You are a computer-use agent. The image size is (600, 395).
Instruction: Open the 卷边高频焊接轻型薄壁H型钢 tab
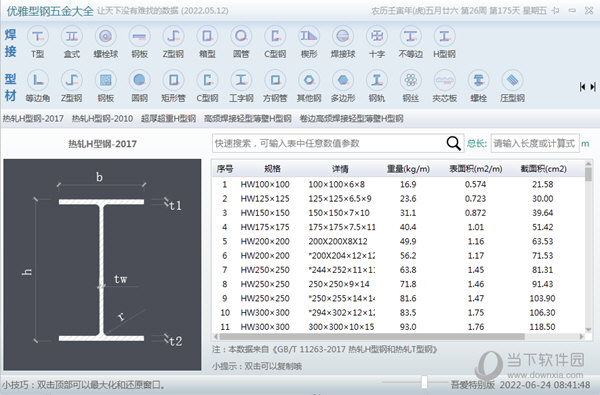coord(351,119)
